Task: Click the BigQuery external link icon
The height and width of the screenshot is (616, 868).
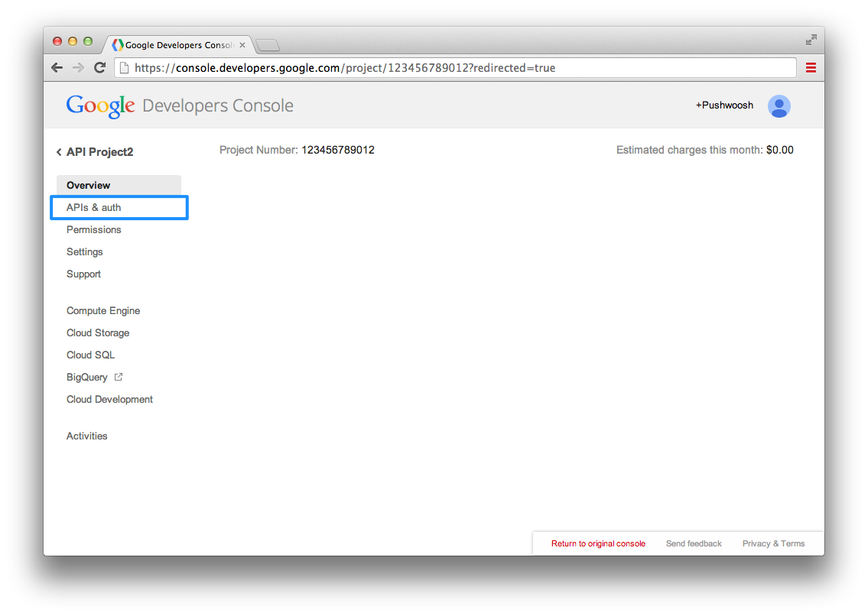Action: (x=118, y=377)
